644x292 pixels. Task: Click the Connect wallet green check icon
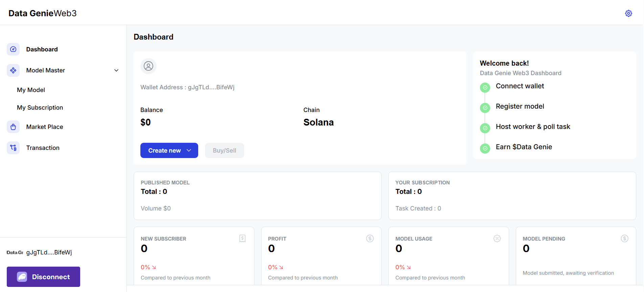(x=485, y=88)
